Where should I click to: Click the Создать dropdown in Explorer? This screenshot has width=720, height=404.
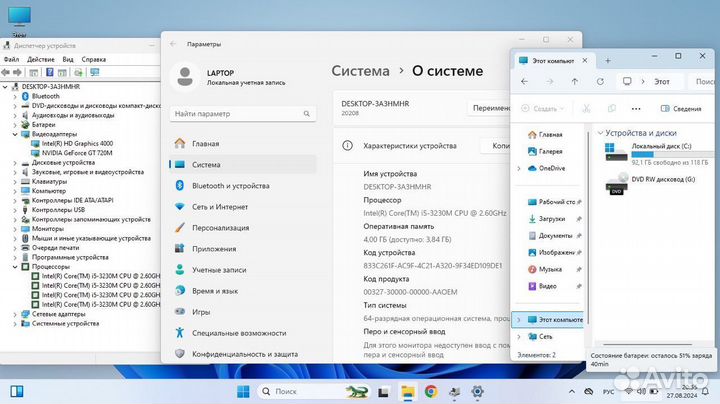[543, 109]
